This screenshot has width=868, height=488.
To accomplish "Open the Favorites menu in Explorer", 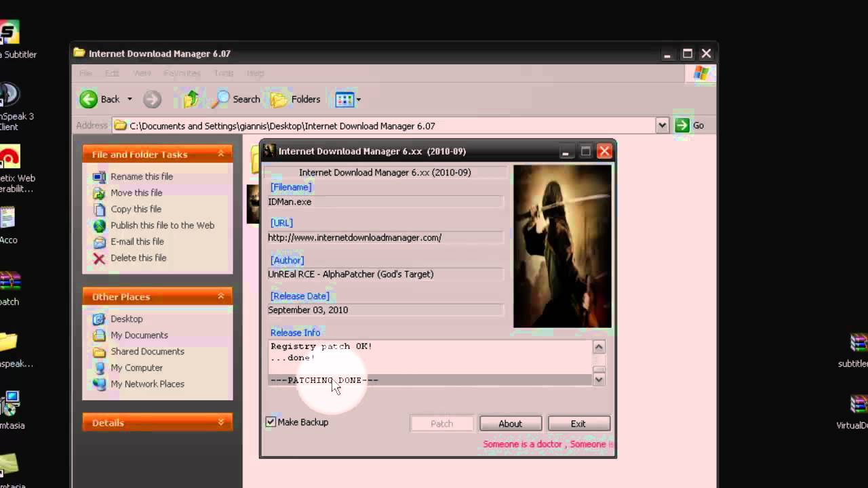I will (x=182, y=73).
